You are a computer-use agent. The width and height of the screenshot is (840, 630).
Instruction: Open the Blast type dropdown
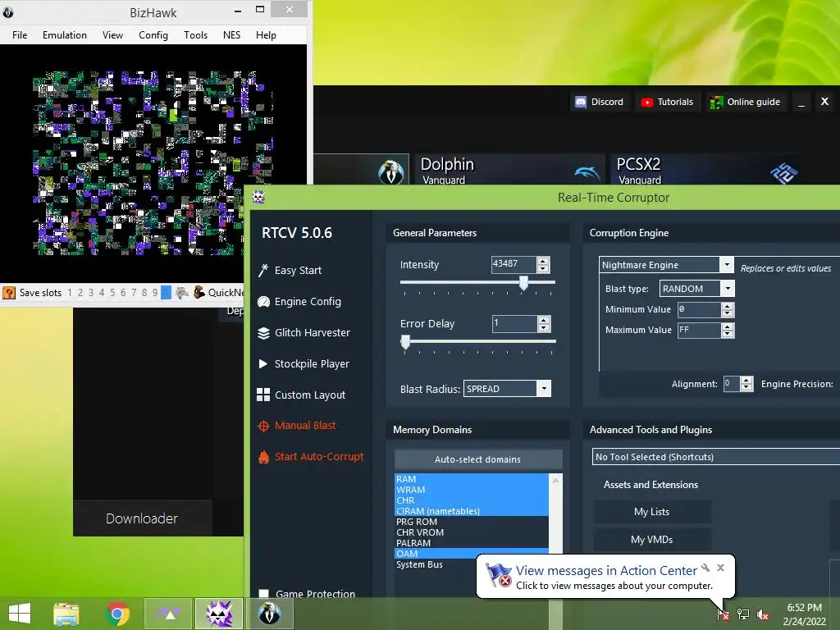(728, 289)
